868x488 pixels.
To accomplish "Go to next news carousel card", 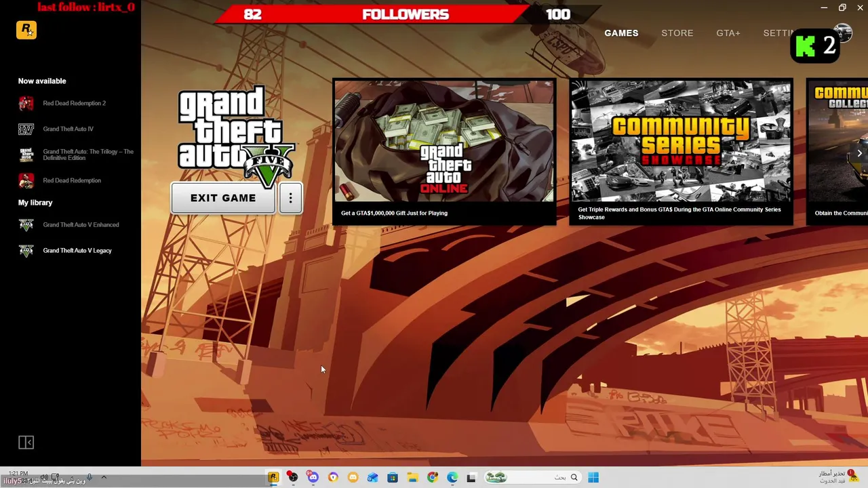I will (x=859, y=153).
